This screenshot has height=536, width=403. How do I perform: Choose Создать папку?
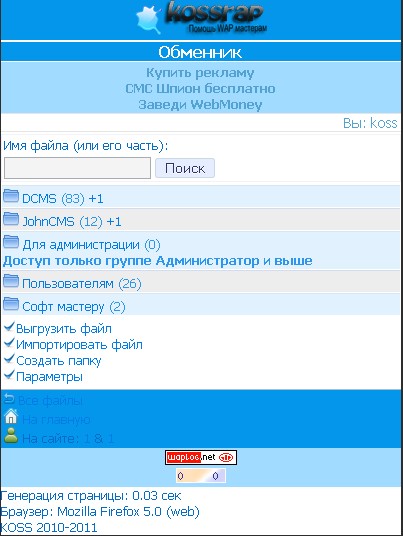click(x=59, y=361)
